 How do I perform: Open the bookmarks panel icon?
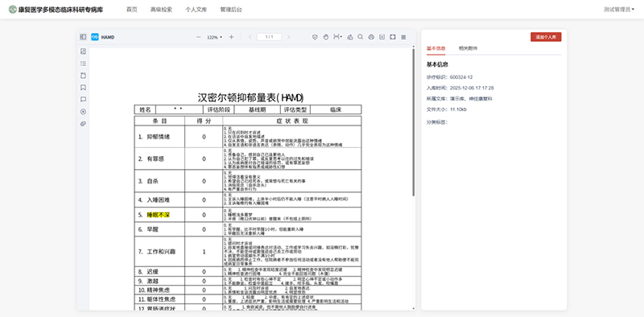click(x=84, y=88)
